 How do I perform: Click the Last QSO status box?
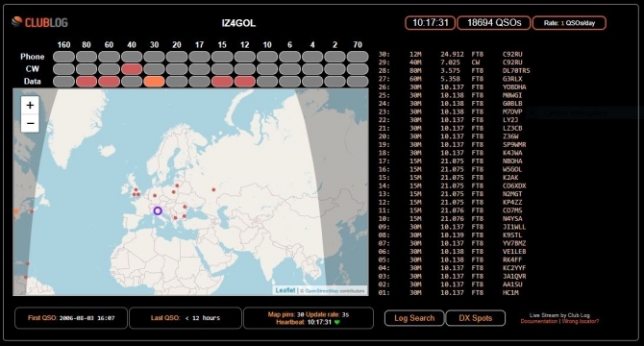(186, 318)
